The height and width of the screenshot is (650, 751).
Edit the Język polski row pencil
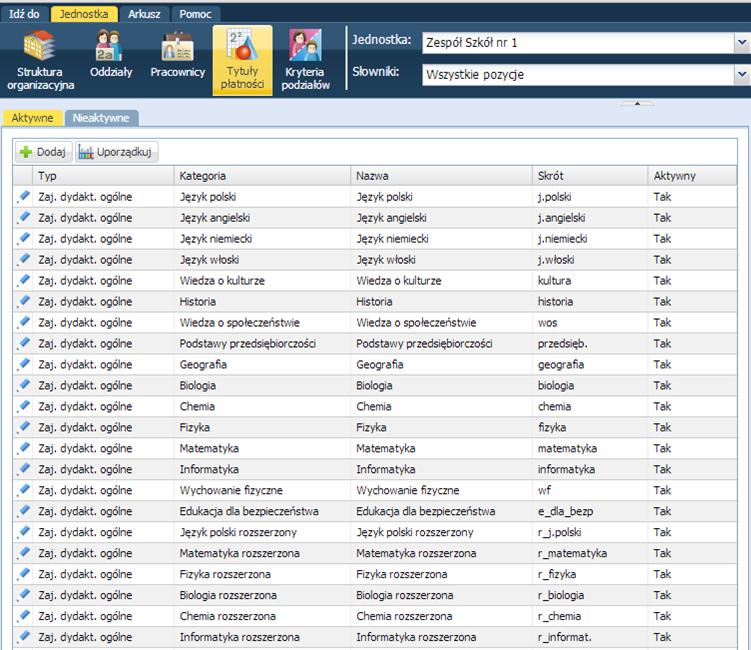coord(23,196)
